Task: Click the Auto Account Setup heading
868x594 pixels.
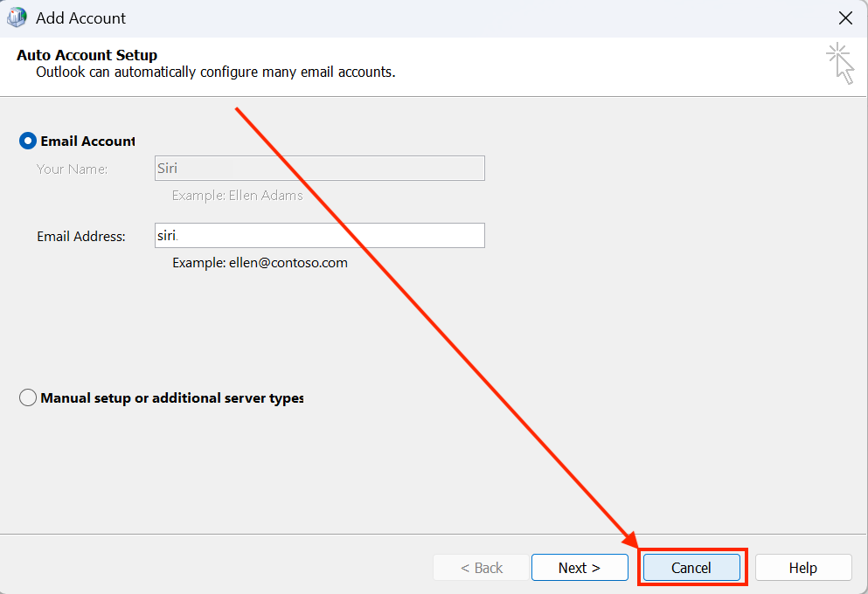Action: [87, 55]
